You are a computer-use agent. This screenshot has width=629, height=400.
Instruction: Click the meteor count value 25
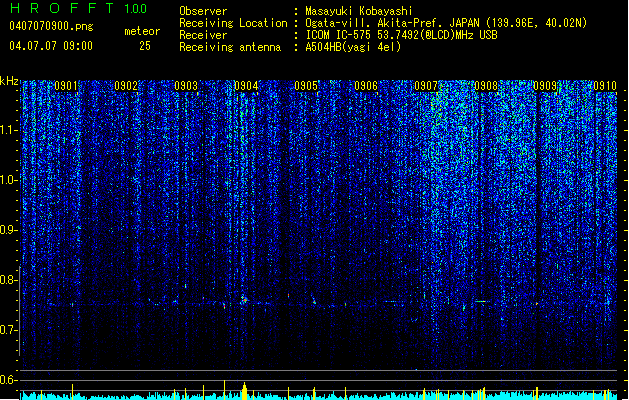click(x=145, y=46)
